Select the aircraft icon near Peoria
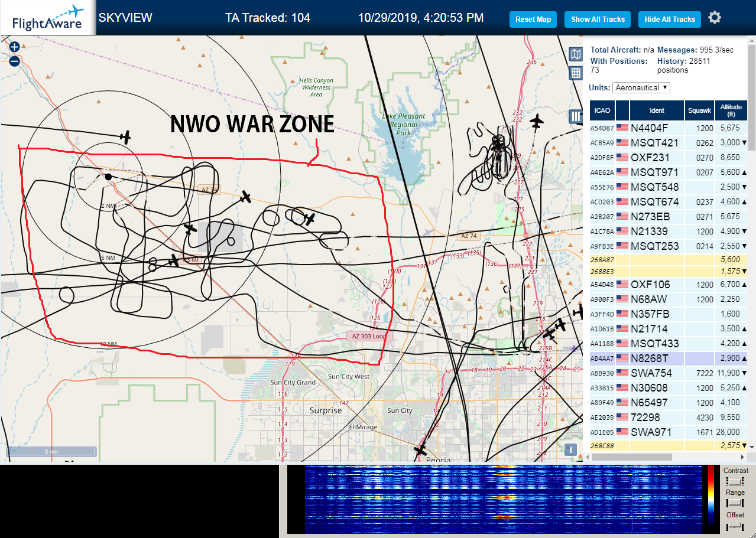This screenshot has height=538, width=756. point(420,451)
